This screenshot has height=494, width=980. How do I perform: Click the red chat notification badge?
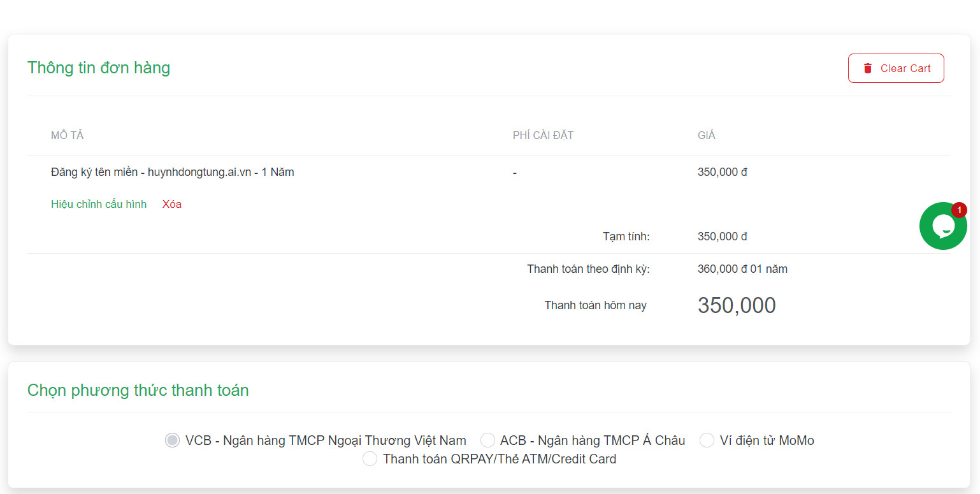pos(959,210)
